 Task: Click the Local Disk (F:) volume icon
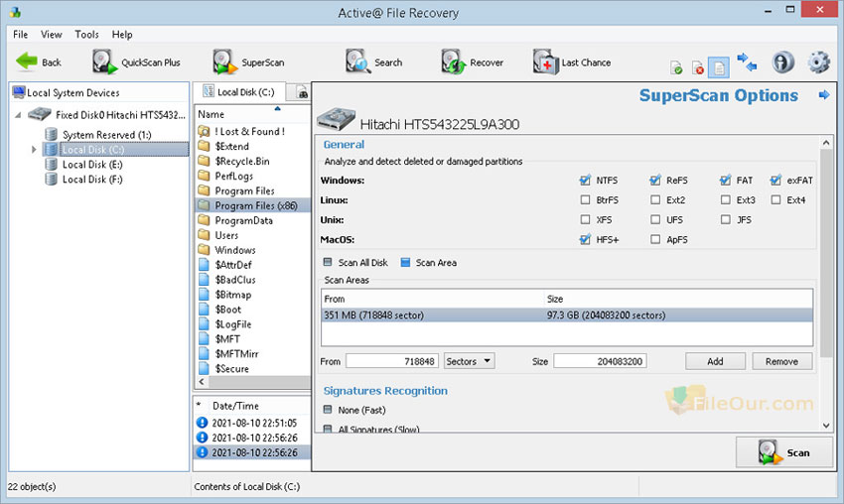point(51,180)
